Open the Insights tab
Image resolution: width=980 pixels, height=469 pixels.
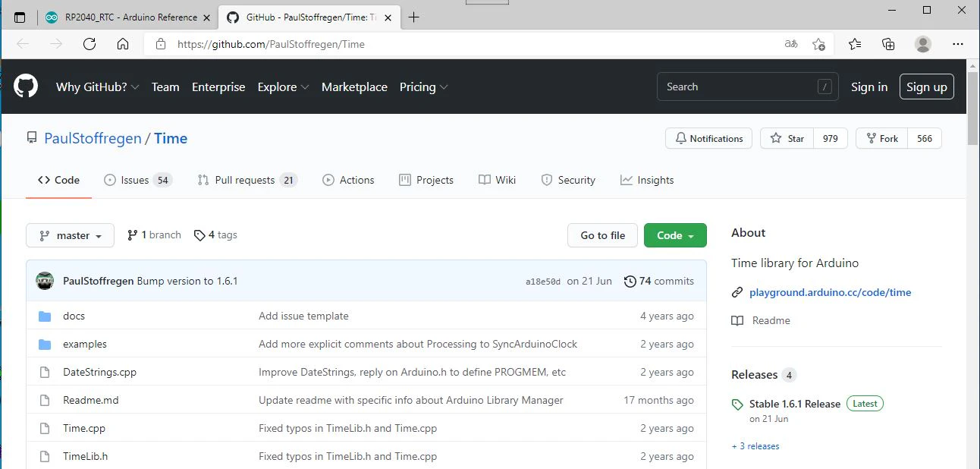[x=647, y=180]
